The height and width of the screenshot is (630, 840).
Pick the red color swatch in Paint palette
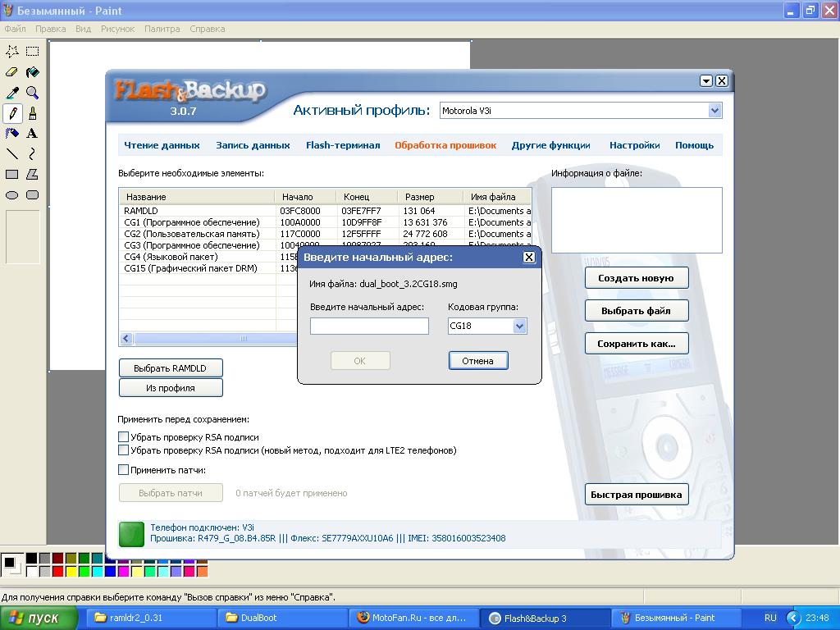(x=58, y=572)
